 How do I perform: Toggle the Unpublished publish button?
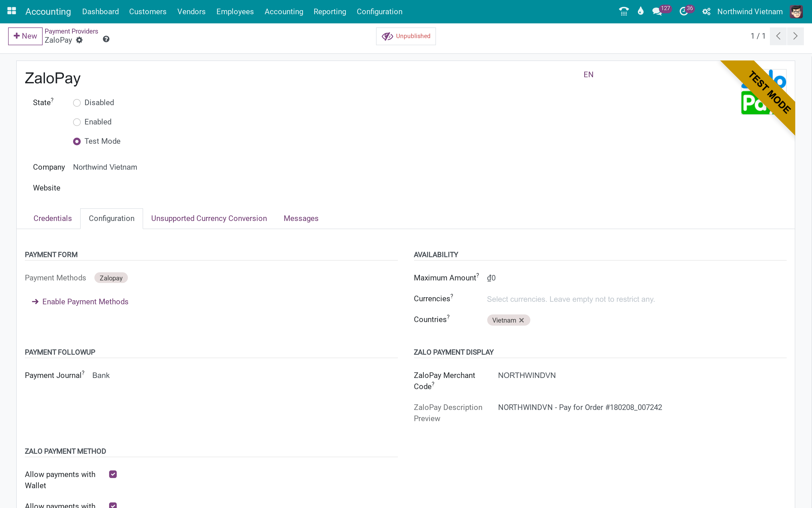tap(406, 36)
